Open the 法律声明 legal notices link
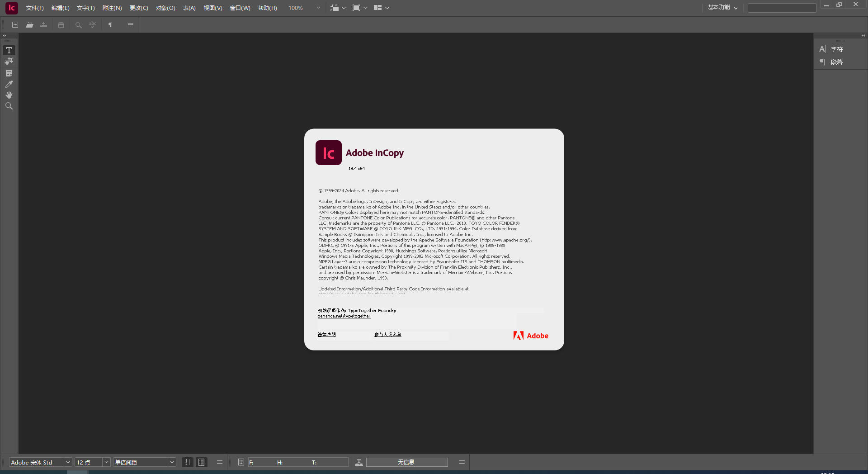 327,335
